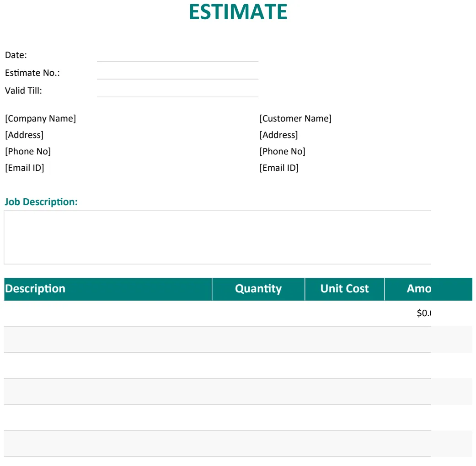
Task: Click inside the Job Description text box
Action: click(217, 237)
